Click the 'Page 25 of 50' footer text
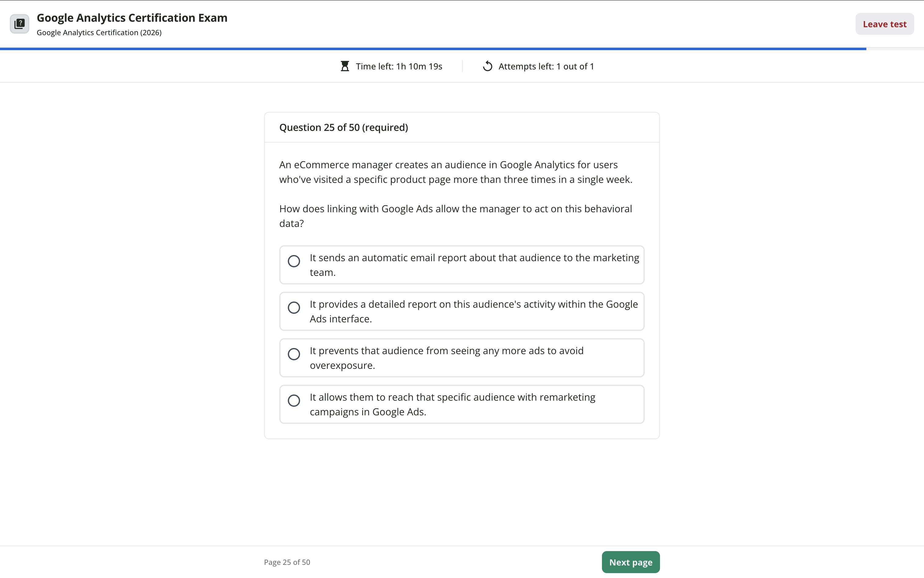 [x=287, y=562]
